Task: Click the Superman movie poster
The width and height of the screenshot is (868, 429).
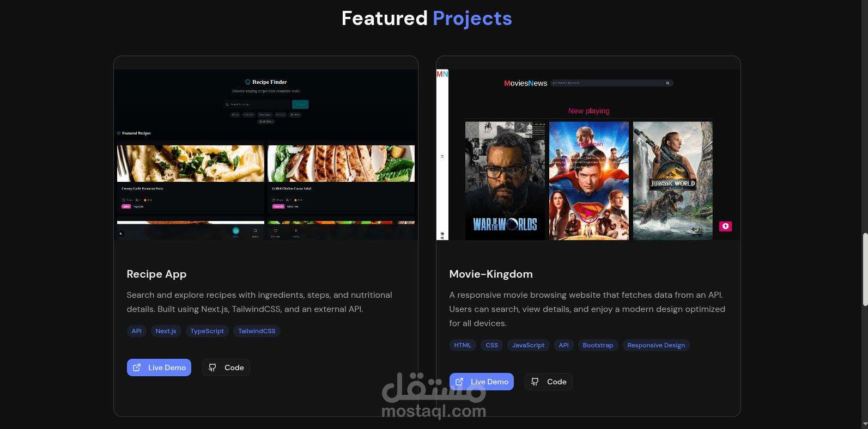Action: (589, 181)
